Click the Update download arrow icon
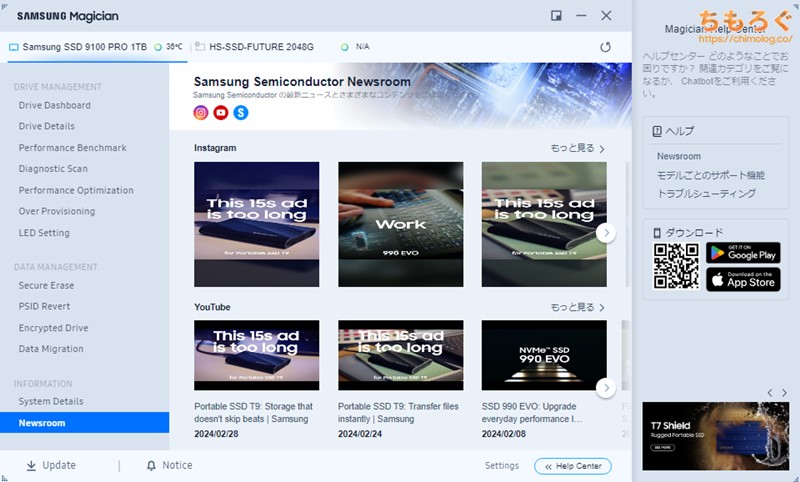The image size is (800, 482). point(31,466)
